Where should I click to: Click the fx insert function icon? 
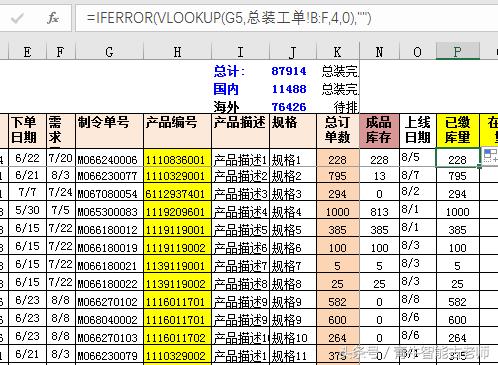[x=53, y=18]
